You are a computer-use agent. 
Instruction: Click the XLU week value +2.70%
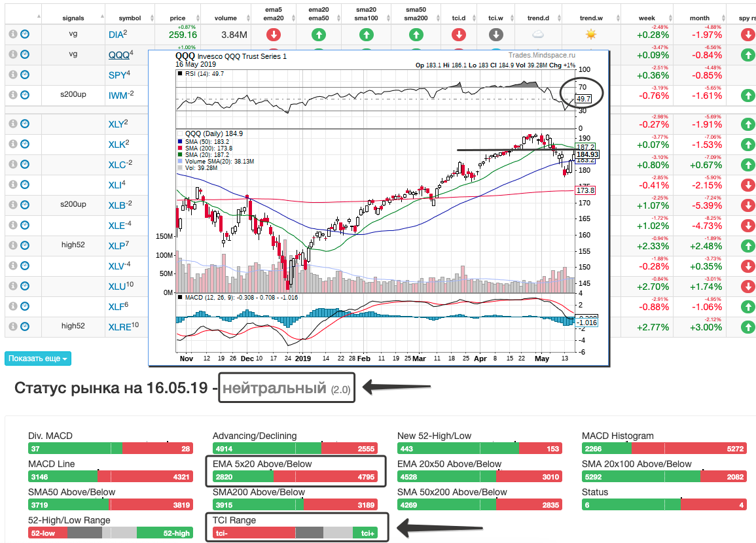[x=653, y=287]
